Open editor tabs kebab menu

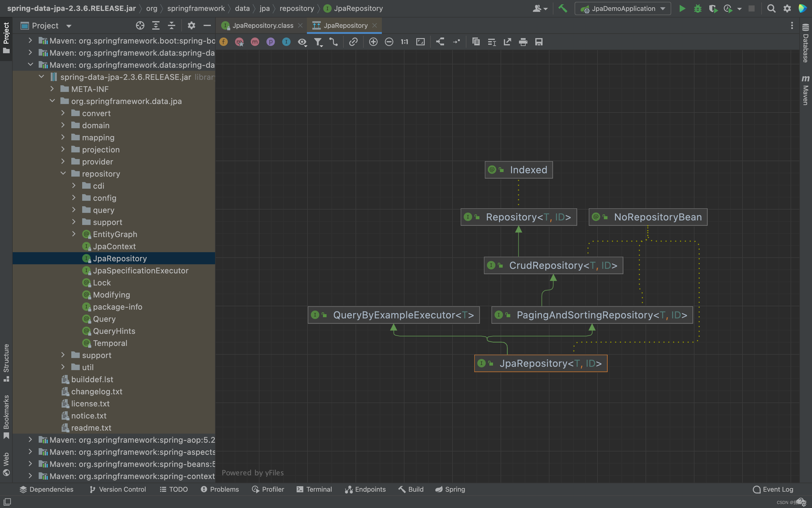tap(792, 25)
